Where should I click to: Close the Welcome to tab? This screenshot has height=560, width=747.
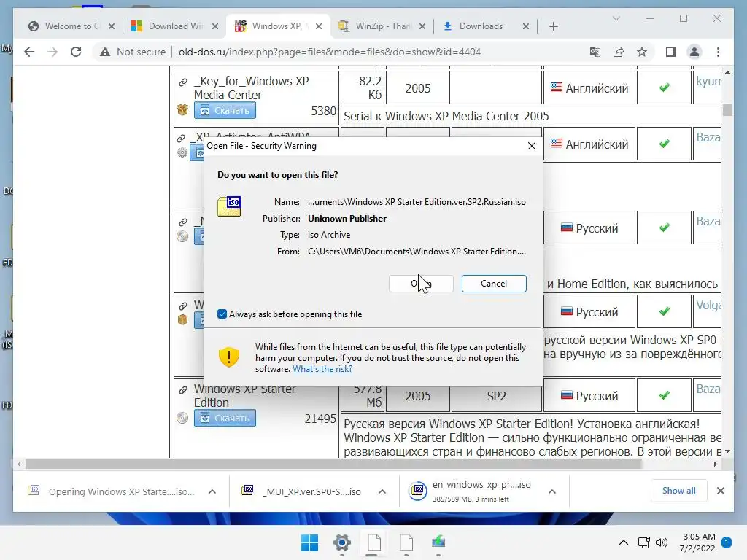(112, 26)
